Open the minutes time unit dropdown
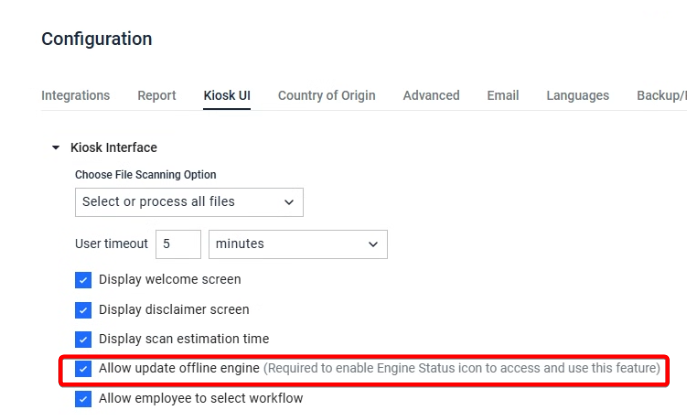 [297, 244]
